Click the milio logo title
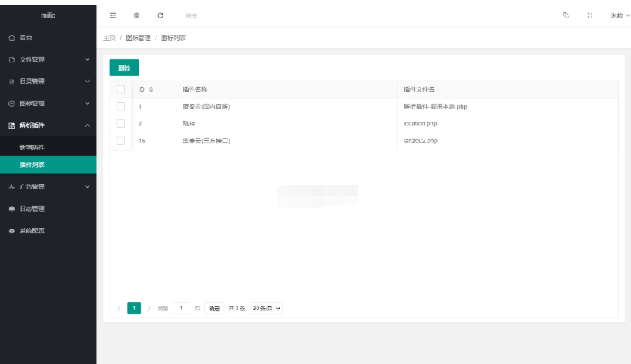631x364 pixels. click(x=49, y=15)
